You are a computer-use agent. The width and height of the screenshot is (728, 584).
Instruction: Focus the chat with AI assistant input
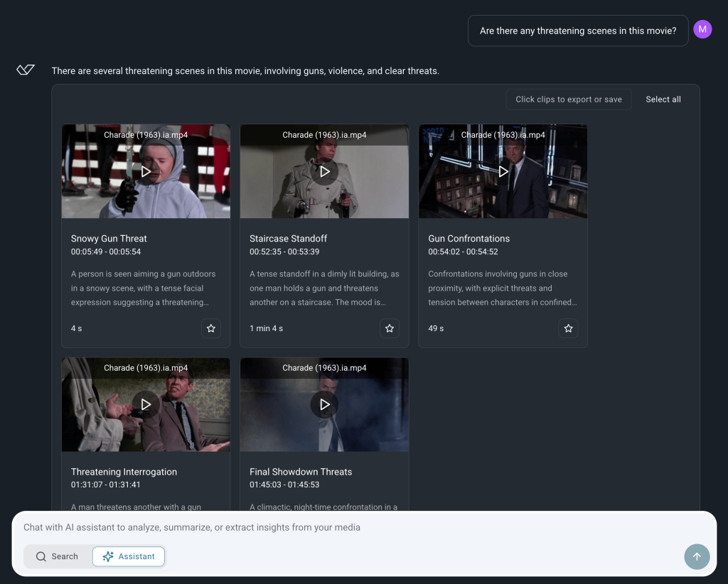[364, 527]
